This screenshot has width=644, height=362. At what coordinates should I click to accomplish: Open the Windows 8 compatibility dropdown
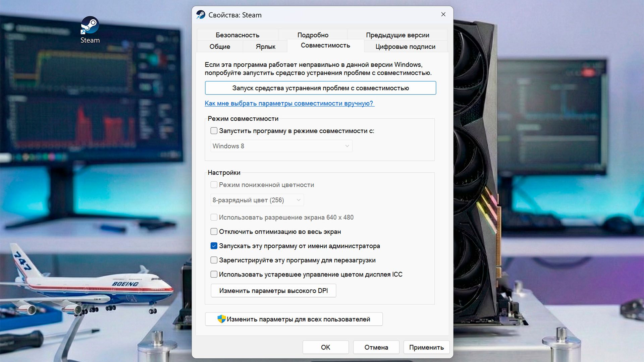point(281,146)
